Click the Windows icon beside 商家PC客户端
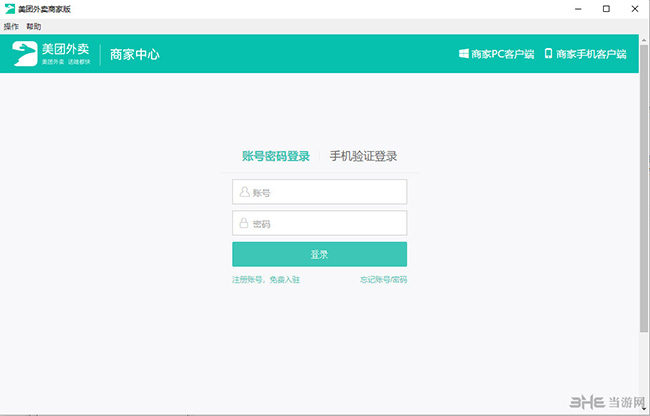 [463, 53]
